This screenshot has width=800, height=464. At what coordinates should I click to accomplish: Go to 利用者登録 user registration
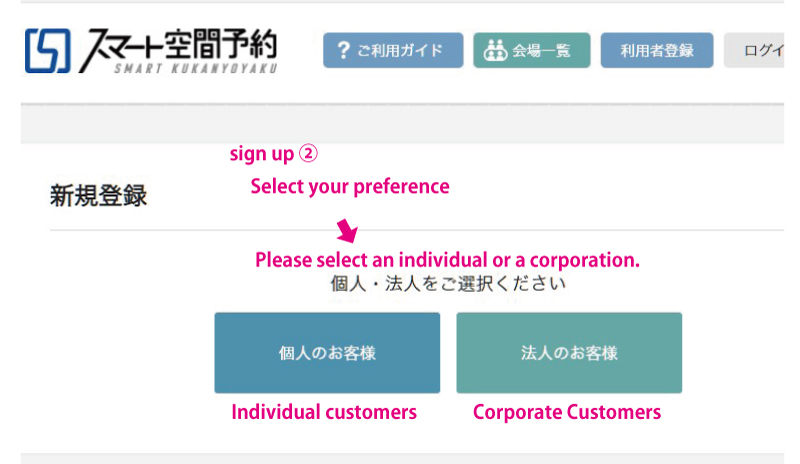point(657,50)
